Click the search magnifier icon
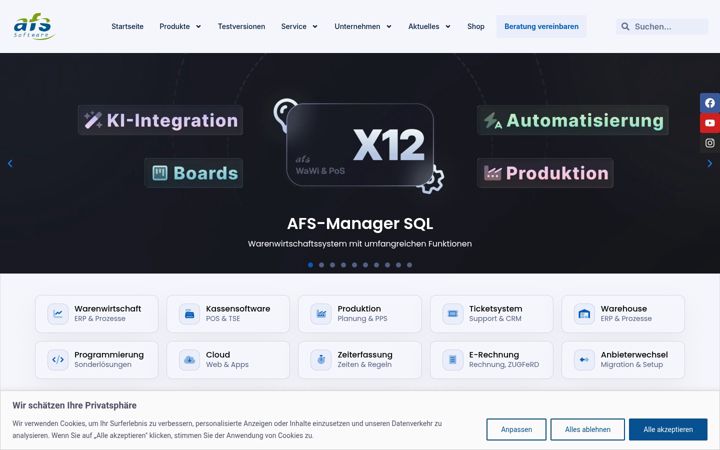The height and width of the screenshot is (450, 720). click(625, 27)
